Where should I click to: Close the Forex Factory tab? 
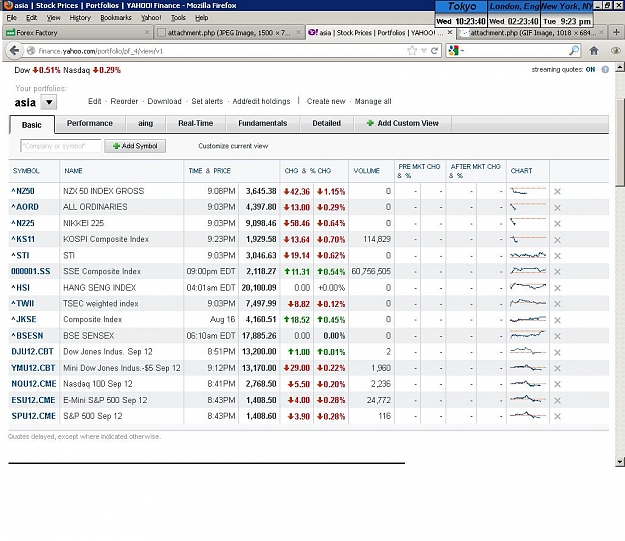point(147,32)
